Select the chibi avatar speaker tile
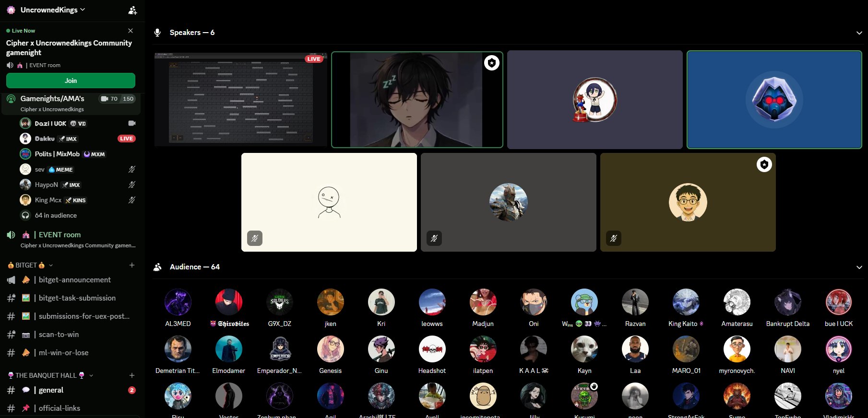The image size is (868, 418). coord(595,100)
